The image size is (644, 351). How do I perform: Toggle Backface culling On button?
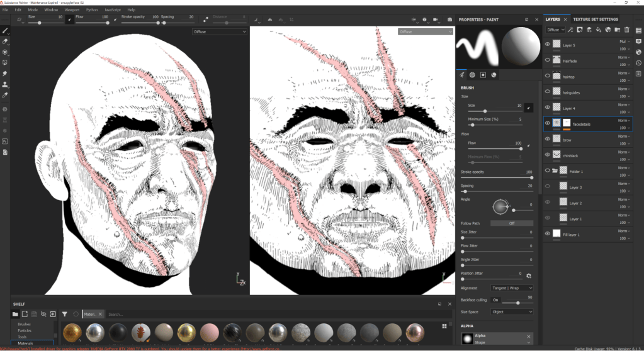495,300
